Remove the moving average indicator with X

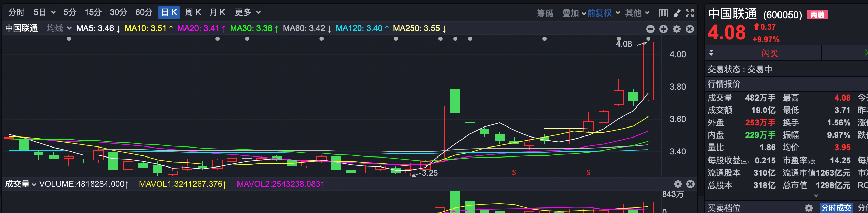[x=690, y=29]
